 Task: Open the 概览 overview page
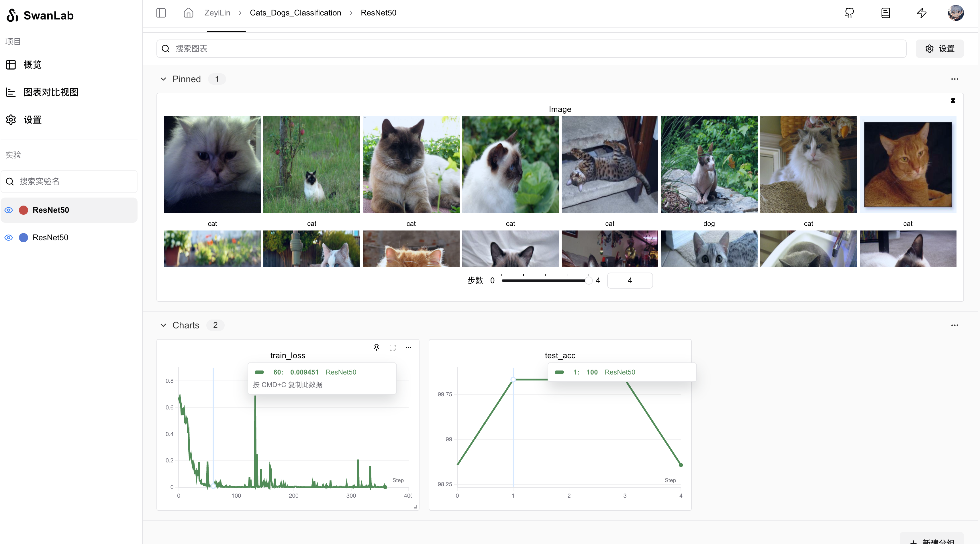click(32, 65)
